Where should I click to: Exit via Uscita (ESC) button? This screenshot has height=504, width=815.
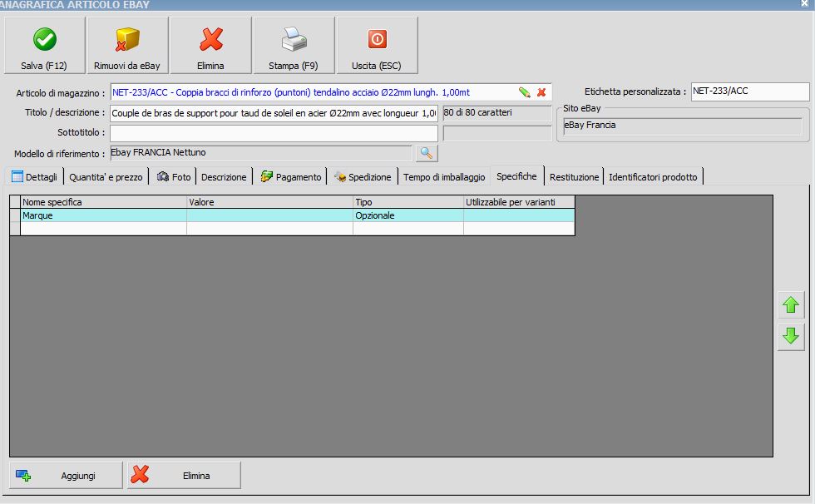377,46
